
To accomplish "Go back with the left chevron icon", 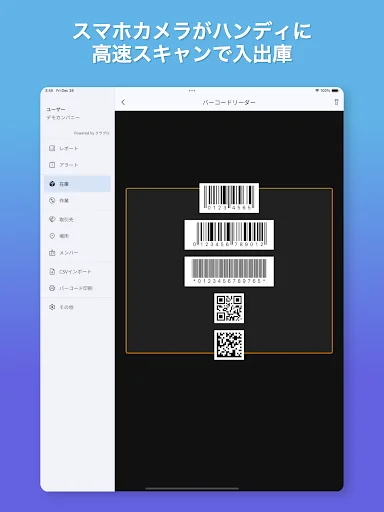I will (x=123, y=102).
